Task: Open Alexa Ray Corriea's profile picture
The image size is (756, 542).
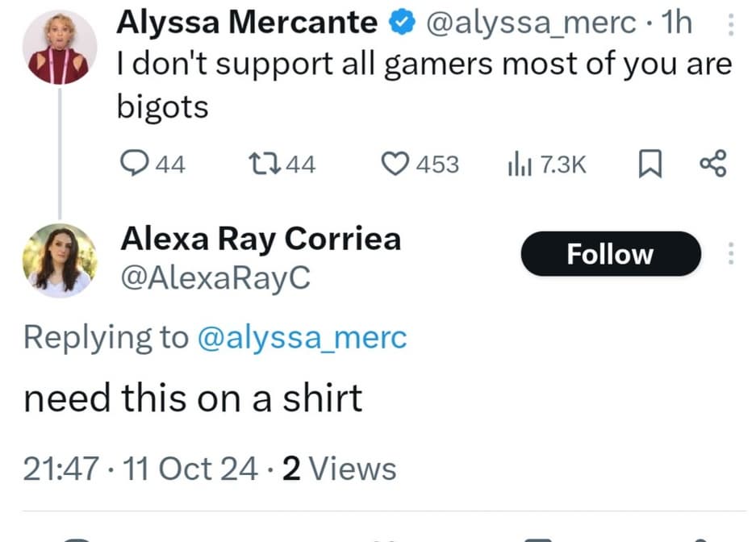Action: click(58, 258)
